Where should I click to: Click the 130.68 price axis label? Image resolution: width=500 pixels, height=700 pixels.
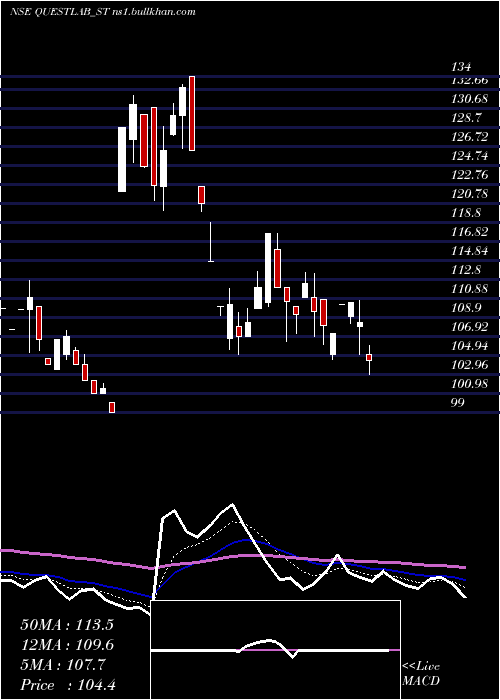click(x=470, y=99)
